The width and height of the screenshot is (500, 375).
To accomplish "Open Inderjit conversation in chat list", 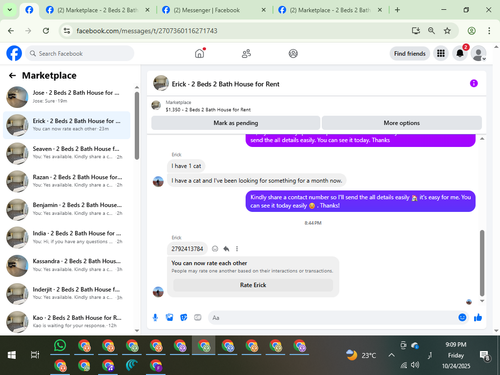I will [x=67, y=294].
